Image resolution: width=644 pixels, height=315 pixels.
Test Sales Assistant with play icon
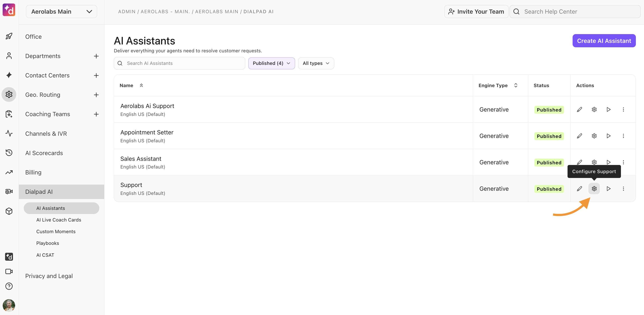[609, 162]
